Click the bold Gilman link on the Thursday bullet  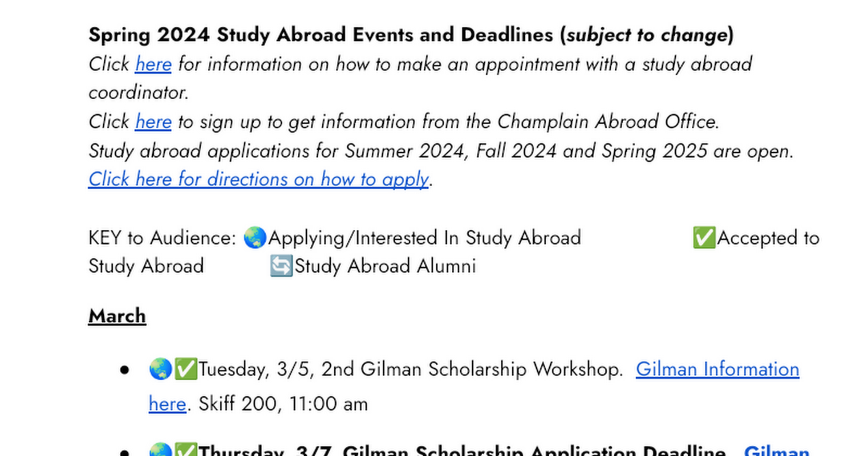777,450
